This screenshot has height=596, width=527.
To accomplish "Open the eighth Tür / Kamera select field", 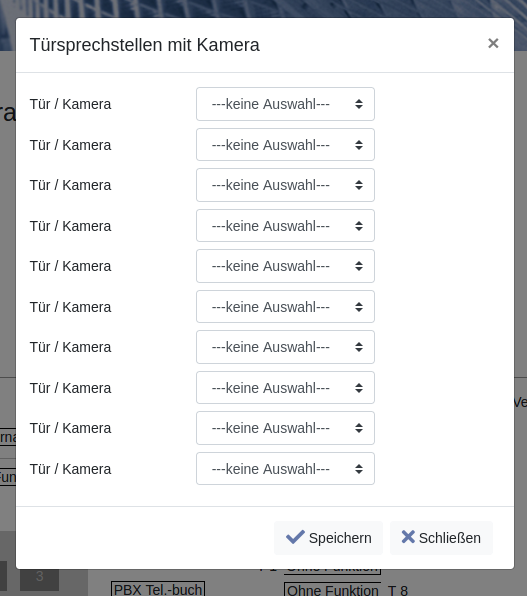I will click(285, 388).
